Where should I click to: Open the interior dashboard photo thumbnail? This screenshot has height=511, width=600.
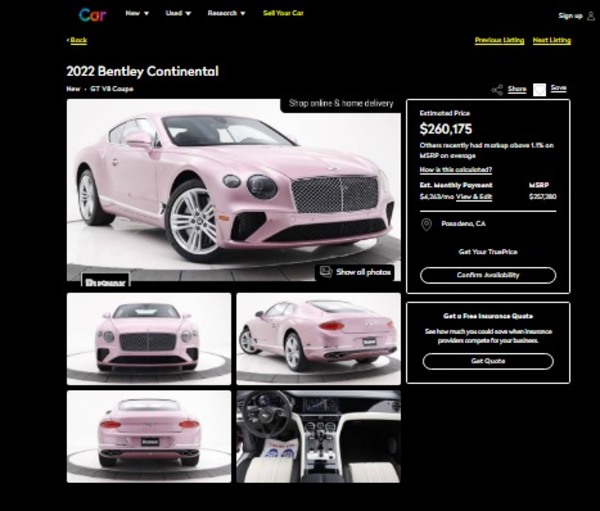(x=318, y=436)
